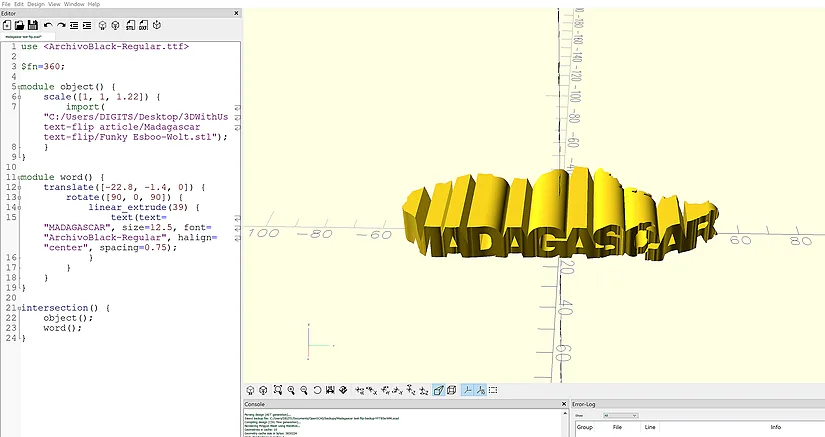825x437 pixels.
Task: Open the Show filter dropdown in Error-Log
Action: tap(621, 415)
